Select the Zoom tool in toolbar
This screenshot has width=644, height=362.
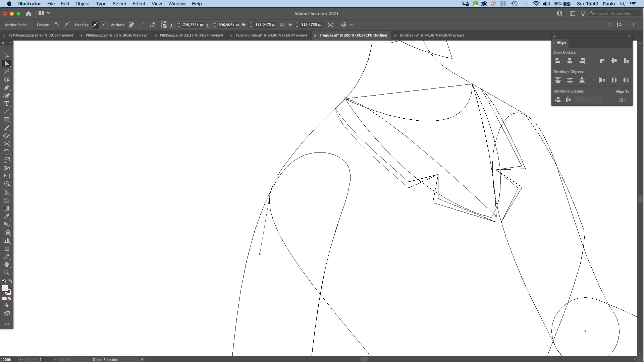6,273
